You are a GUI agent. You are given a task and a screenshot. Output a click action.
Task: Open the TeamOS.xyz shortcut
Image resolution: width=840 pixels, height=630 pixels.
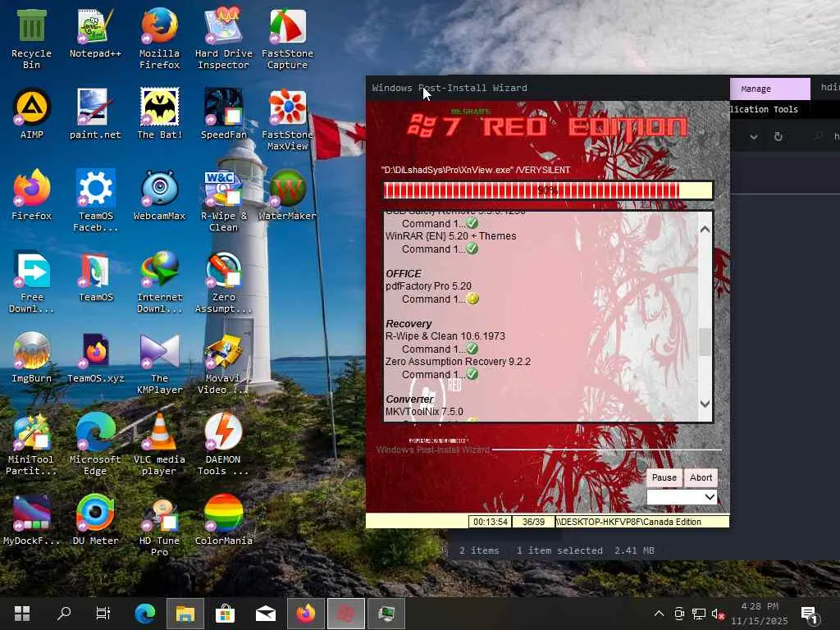(95, 358)
